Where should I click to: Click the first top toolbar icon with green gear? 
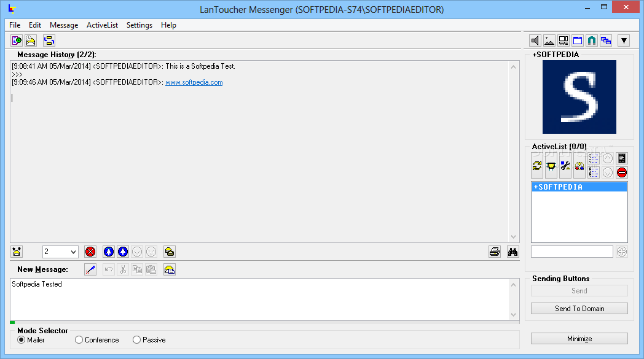pos(17,41)
